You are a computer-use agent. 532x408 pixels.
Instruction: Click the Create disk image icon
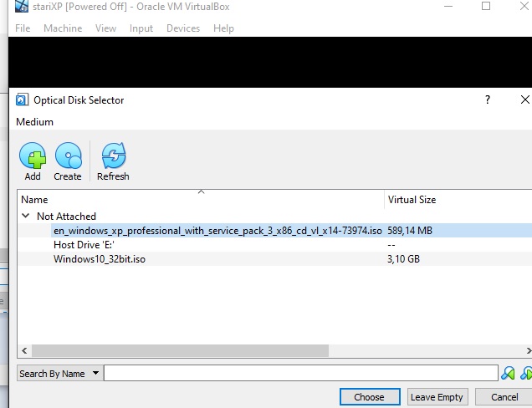[x=68, y=156]
